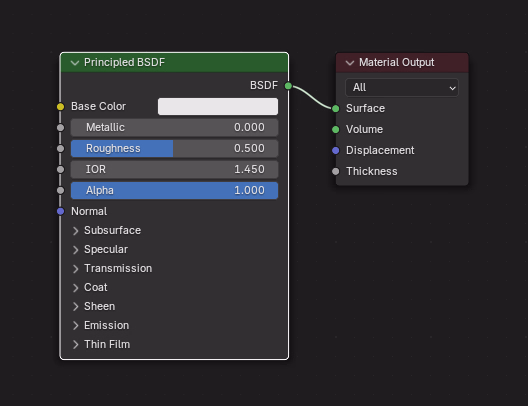Click the purple Displacement socket
The height and width of the screenshot is (406, 528).
(336, 150)
